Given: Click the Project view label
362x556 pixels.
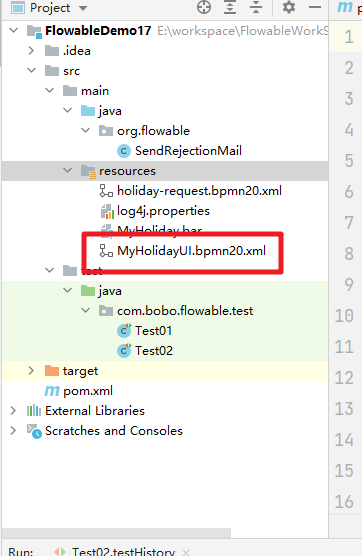Looking at the screenshot, I should 50,8.
